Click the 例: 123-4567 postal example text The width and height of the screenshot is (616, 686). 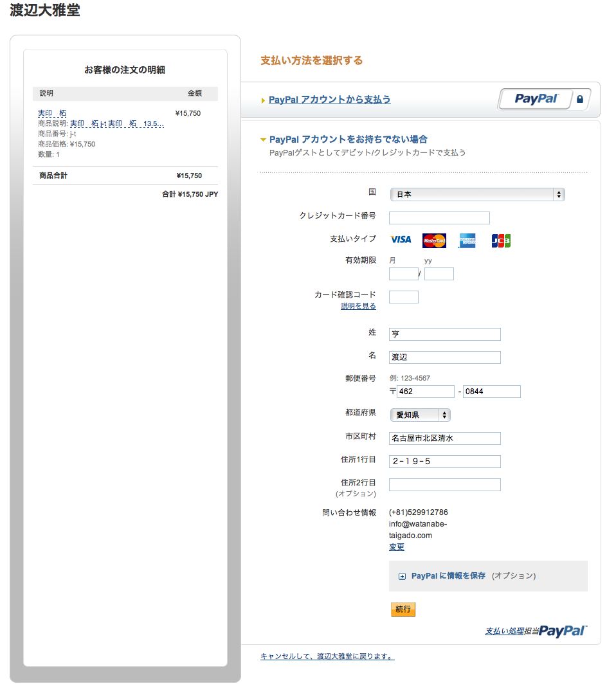click(410, 378)
